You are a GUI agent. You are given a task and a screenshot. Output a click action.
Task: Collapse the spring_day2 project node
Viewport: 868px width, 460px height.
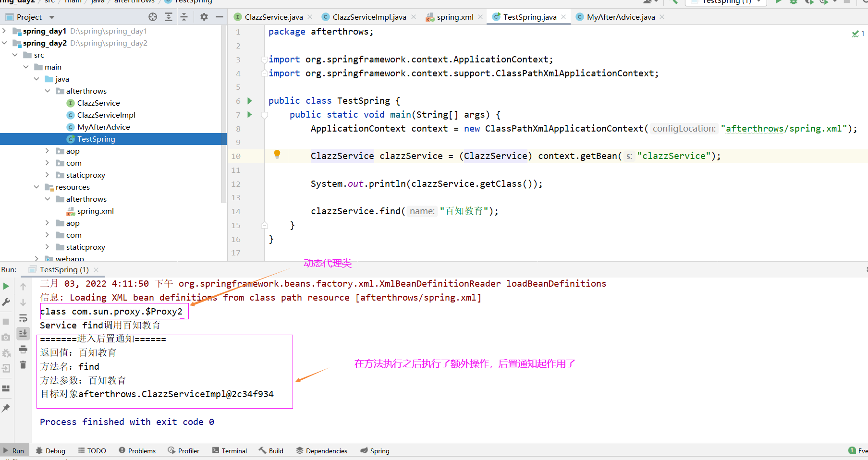4,43
